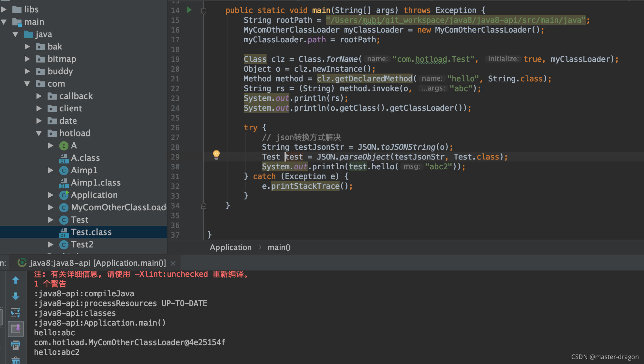Toggle soft-wrap icon in console toolbar
The height and width of the screenshot is (364, 644).
(15, 313)
